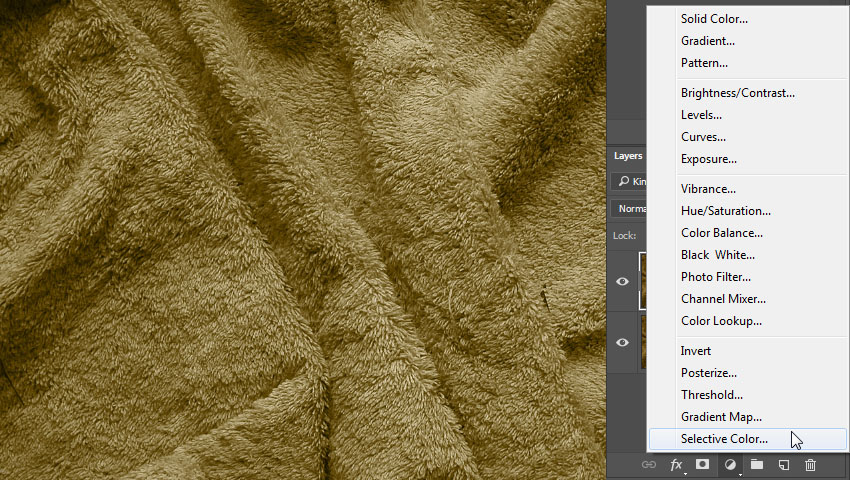Open the blend mode dropdown
The height and width of the screenshot is (480, 850).
630,209
